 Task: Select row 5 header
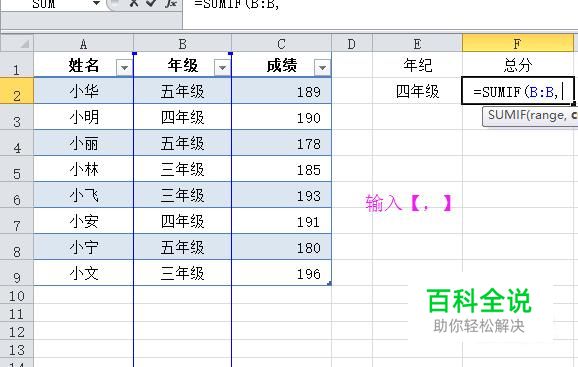[x=17, y=169]
